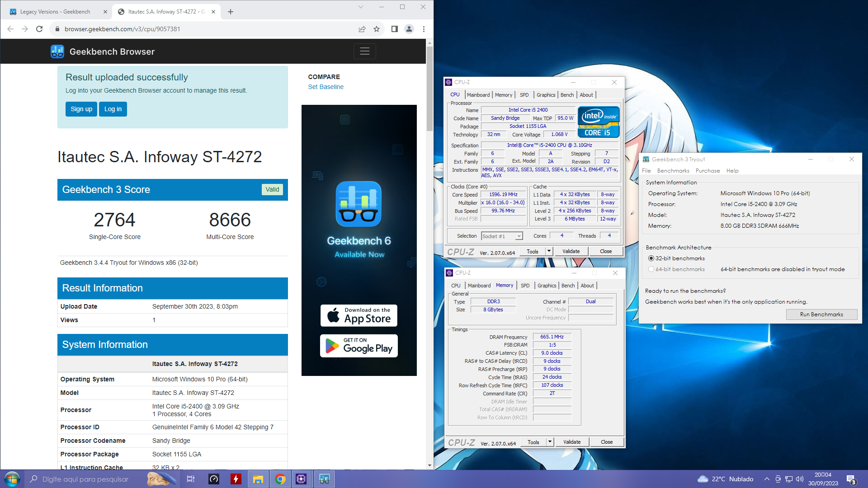Open network status icon in system tray
The image size is (868, 488).
click(789, 479)
